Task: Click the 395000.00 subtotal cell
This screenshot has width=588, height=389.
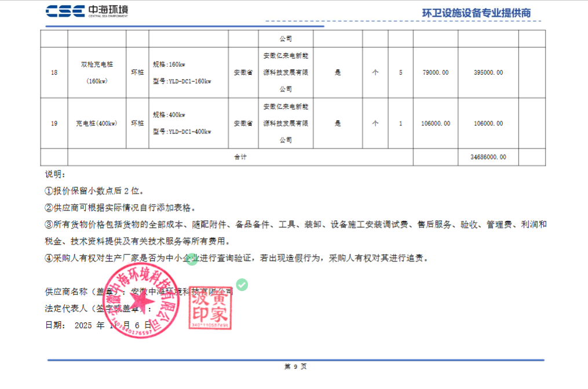Action: click(488, 72)
